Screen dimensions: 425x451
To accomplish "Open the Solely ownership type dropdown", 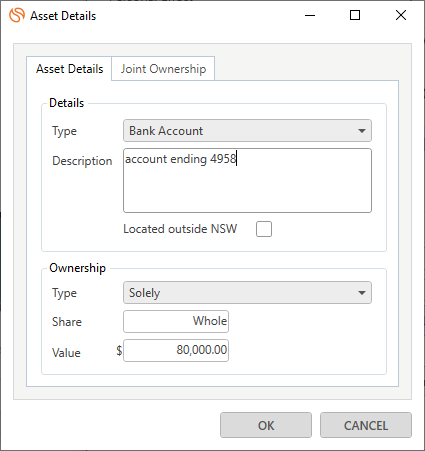I will (x=247, y=293).
